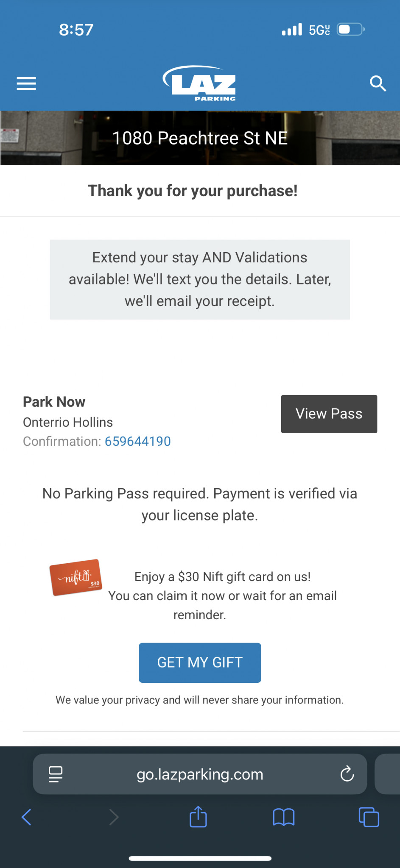Click the LAZ Parking logo

tap(200, 83)
